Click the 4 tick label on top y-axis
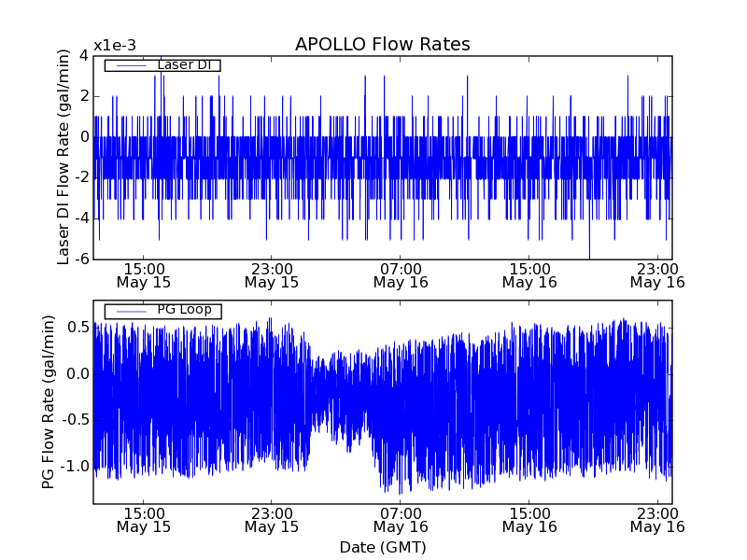 click(84, 55)
